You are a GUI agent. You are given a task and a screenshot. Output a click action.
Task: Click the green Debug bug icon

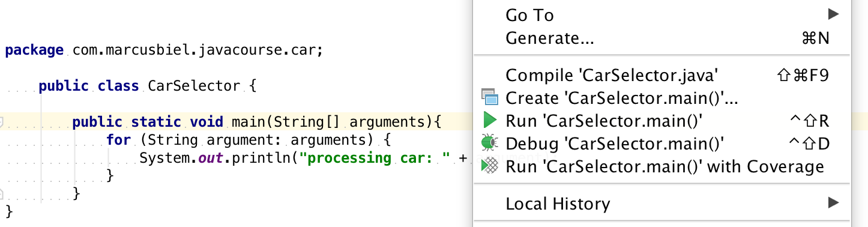[x=489, y=143]
